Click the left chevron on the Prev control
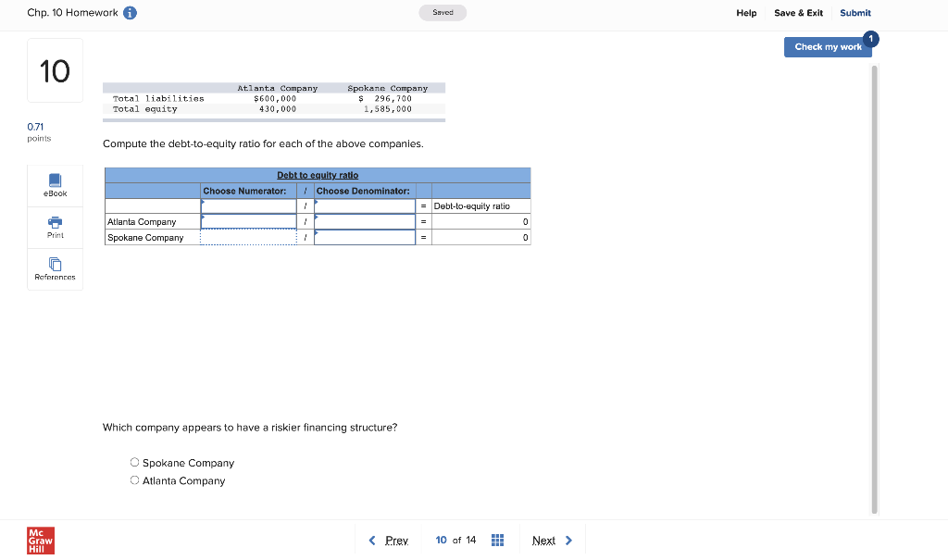This screenshot has height=560, width=948. tap(374, 540)
